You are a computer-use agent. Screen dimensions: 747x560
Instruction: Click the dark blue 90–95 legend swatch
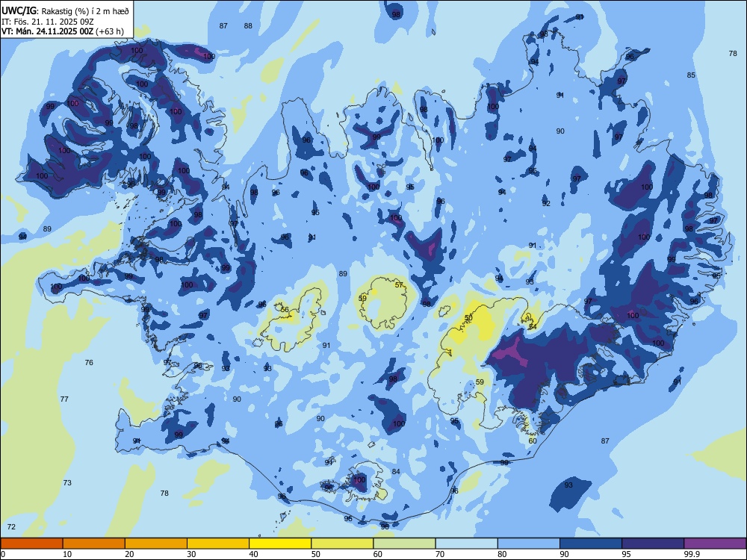pos(591,544)
